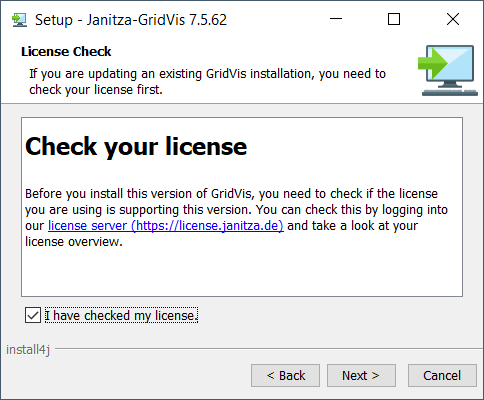Click the setup installer icon in title bar
This screenshot has width=484, height=400.
[19, 20]
